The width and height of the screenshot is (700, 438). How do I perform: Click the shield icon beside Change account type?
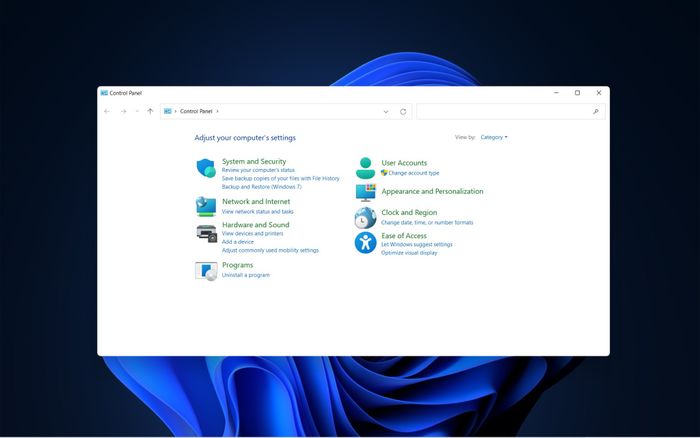coord(384,172)
